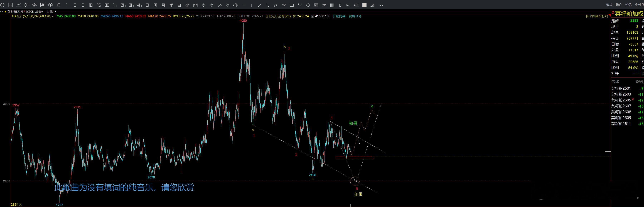Select the wave line drawing tool
This screenshot has height=207, width=644.
284,5
